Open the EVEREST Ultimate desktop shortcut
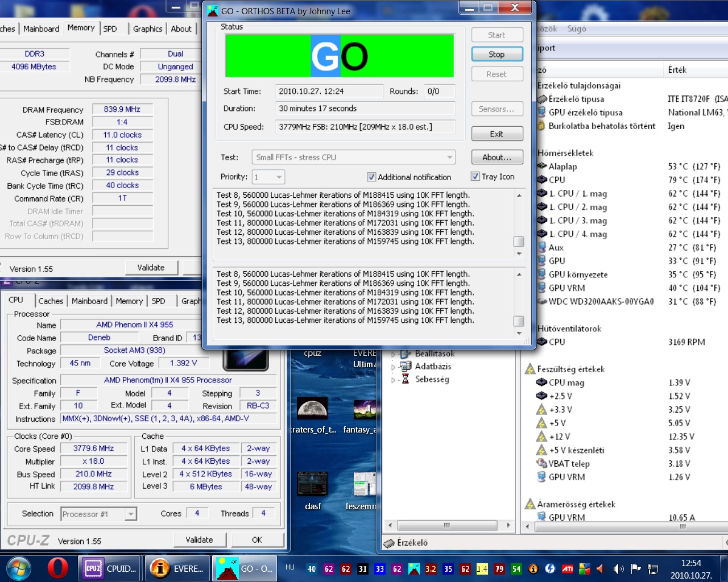 [x=365, y=359]
